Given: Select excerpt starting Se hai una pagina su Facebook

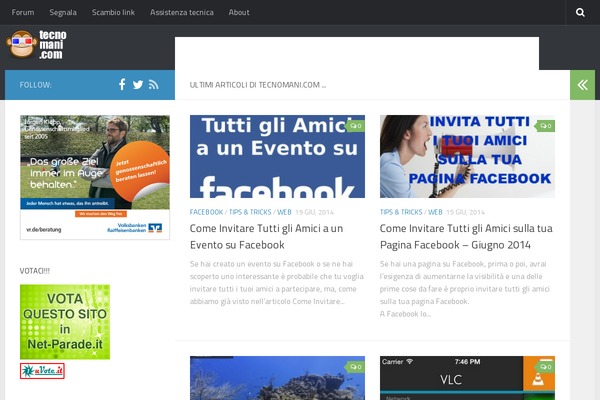Looking at the screenshot, I should tap(465, 289).
